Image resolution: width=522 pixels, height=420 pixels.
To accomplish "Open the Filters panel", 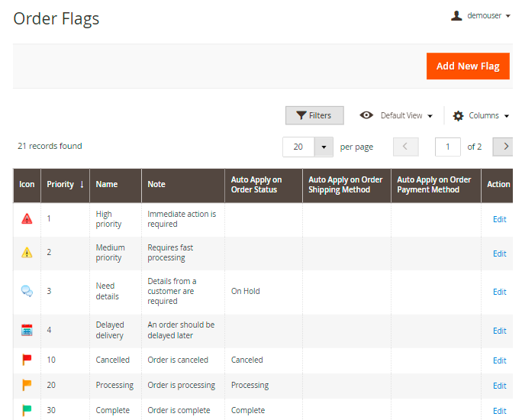I will pos(314,116).
